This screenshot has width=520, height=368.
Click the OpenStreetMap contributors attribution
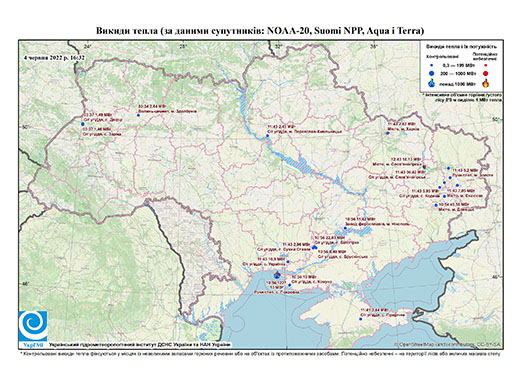coord(448,344)
